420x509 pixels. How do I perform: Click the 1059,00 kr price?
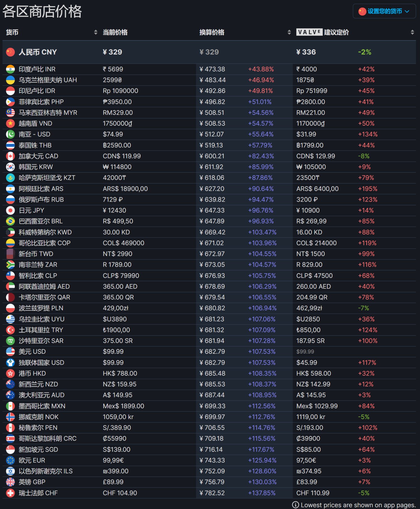click(118, 417)
